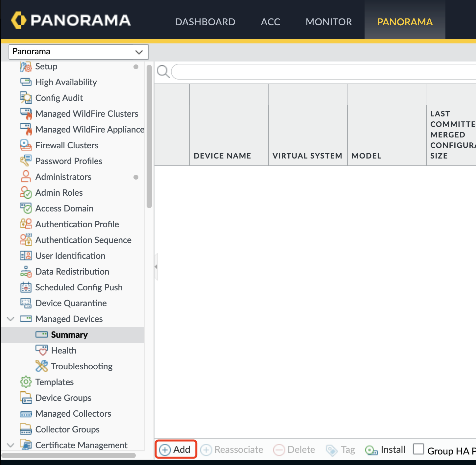This screenshot has width=476, height=465.
Task: Click the Config Audit magnifier icon
Action: click(26, 98)
